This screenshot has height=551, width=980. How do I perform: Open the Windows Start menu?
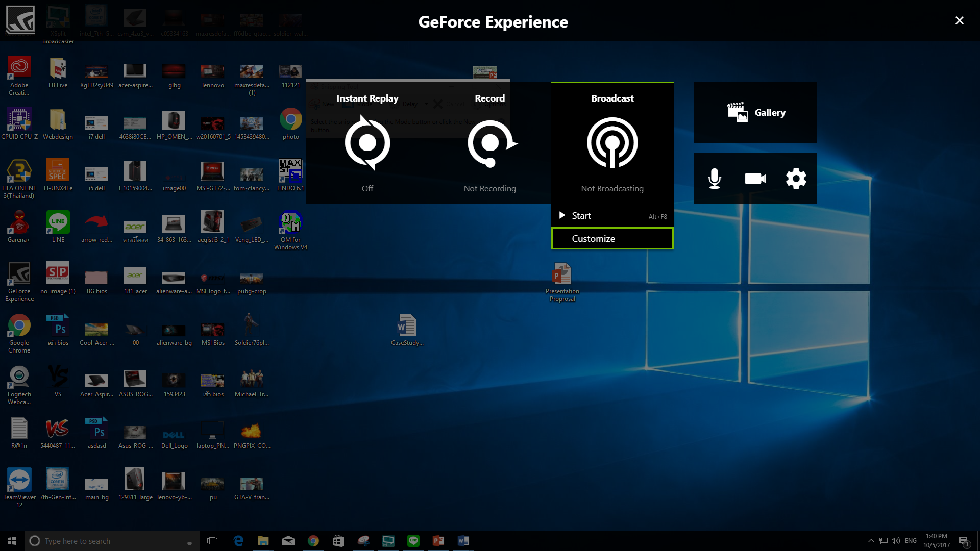pyautogui.click(x=12, y=541)
